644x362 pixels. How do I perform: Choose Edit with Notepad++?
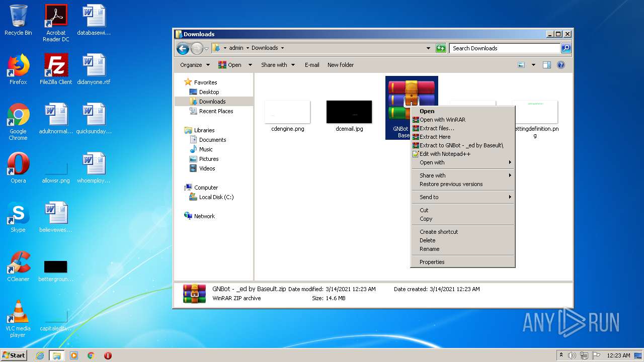coord(463,154)
